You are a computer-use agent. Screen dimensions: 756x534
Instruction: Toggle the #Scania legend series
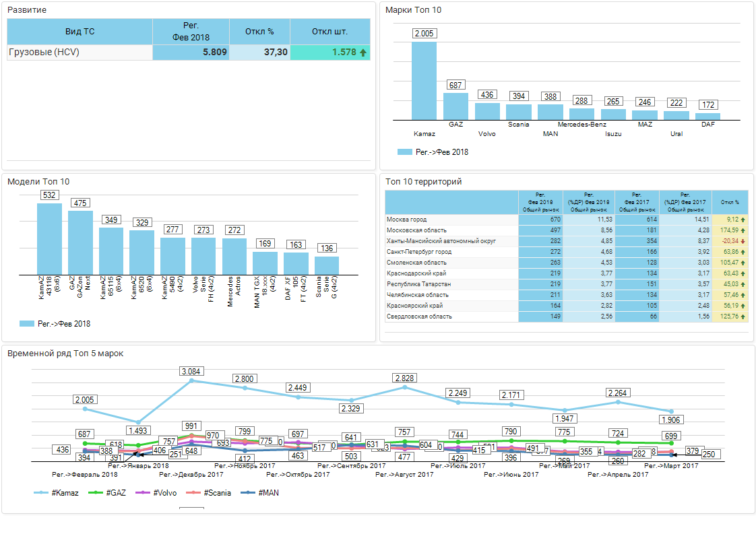209,493
